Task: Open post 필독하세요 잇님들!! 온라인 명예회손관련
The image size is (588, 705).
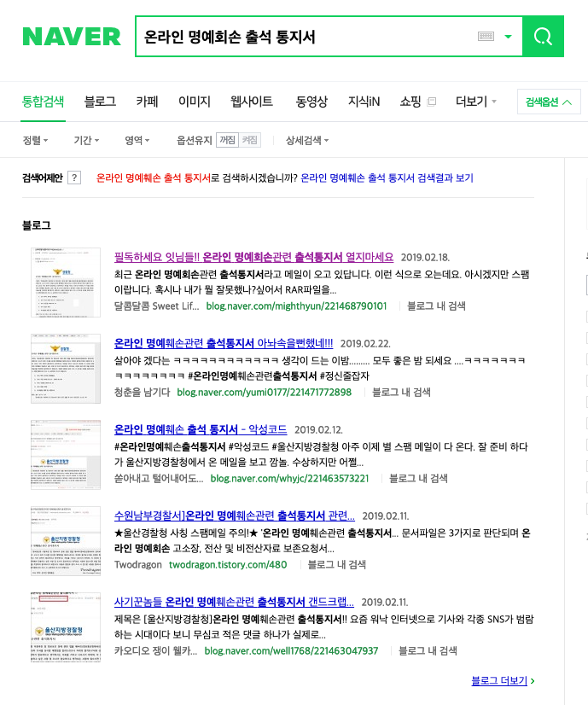Action: click(253, 257)
